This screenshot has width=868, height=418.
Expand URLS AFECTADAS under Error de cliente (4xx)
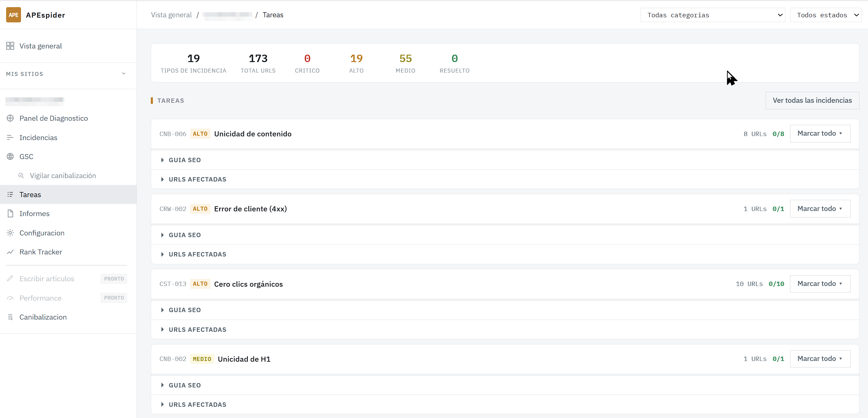coord(505,254)
